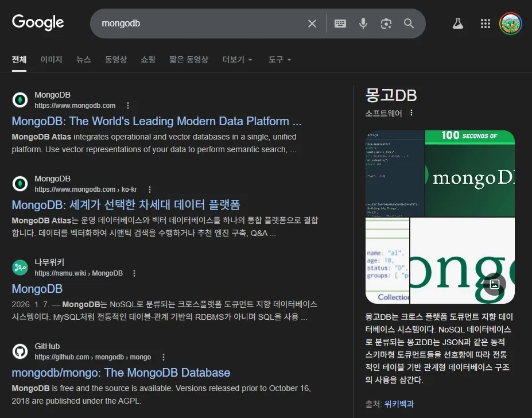
Task: Open more options for github.com result
Action: pos(164,357)
